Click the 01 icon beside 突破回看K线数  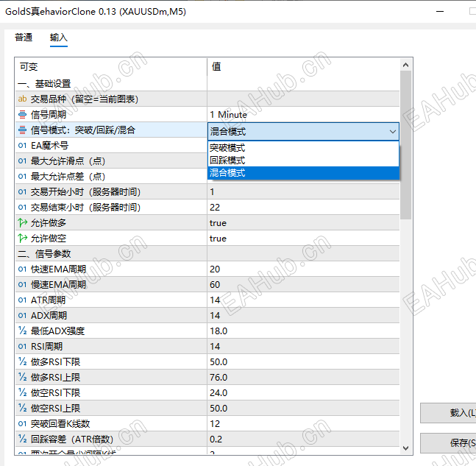pyautogui.click(x=22, y=424)
